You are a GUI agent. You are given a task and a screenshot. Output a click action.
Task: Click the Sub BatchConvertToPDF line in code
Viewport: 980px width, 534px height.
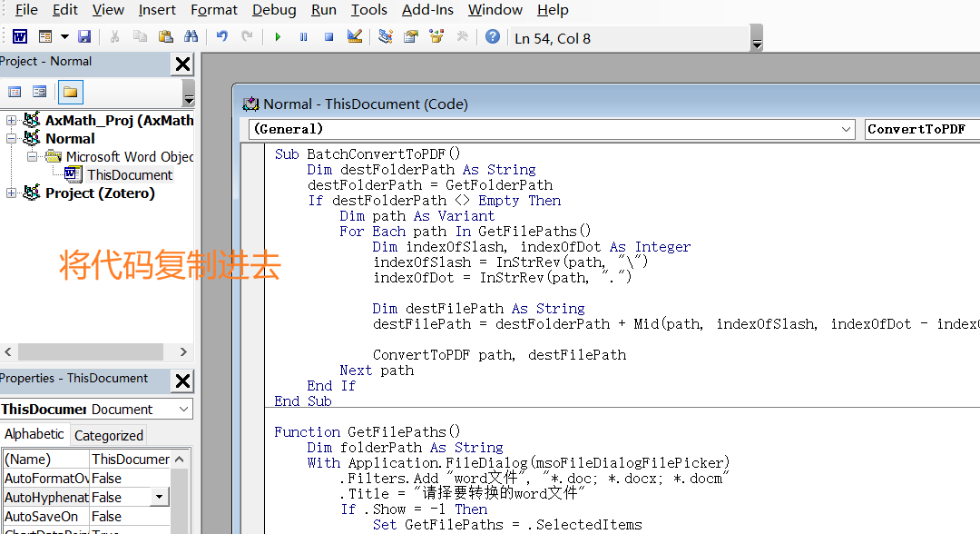tap(367, 153)
